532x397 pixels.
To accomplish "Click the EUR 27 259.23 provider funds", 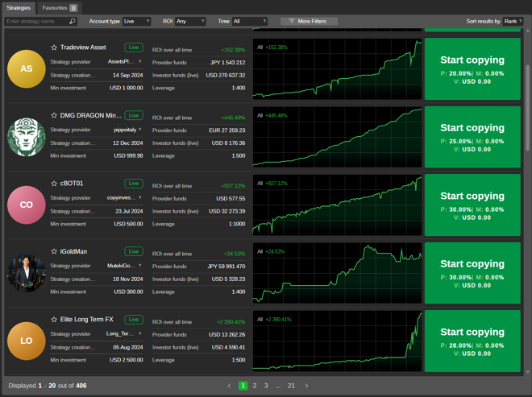I will click(227, 130).
